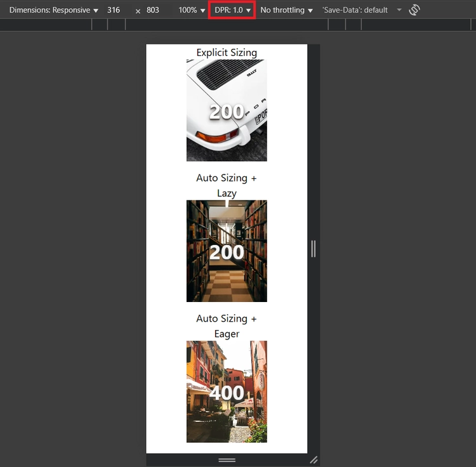Click the × between the width and height fields
476x467 pixels.
(x=138, y=11)
